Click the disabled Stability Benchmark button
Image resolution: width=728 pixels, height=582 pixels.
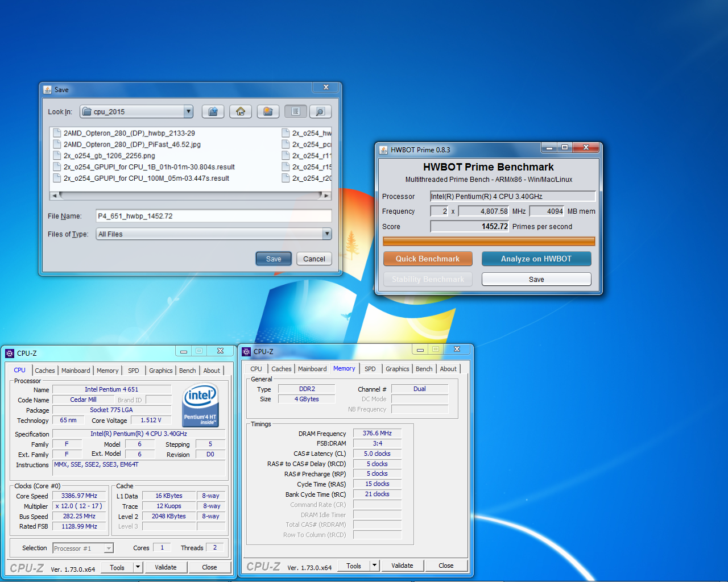click(428, 279)
